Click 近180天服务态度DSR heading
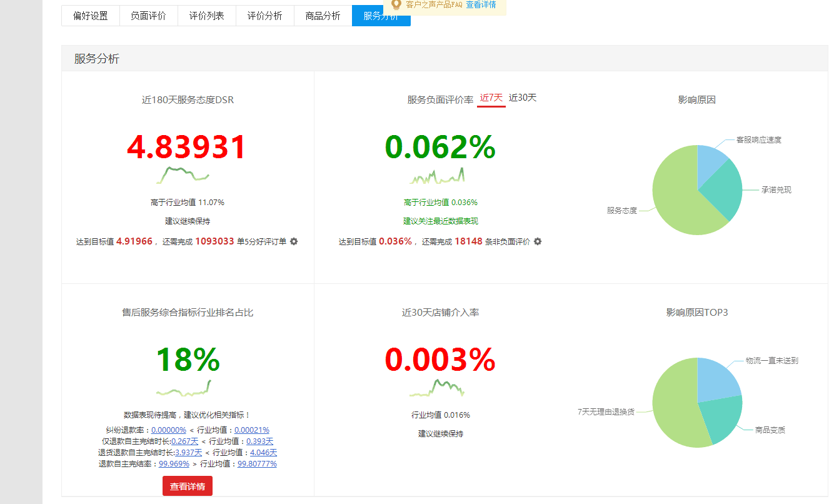This screenshot has width=839, height=504. pyautogui.click(x=188, y=99)
